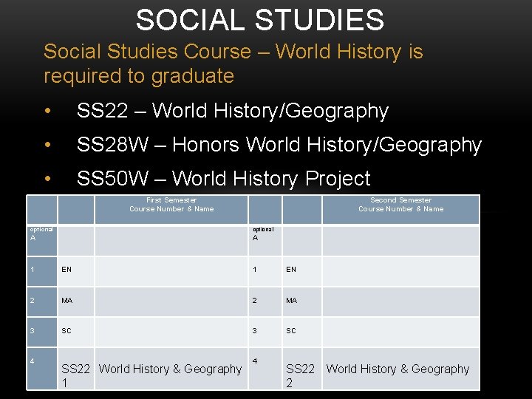Click period 3 cell in second semester
532x399 pixels.
pos(265,332)
